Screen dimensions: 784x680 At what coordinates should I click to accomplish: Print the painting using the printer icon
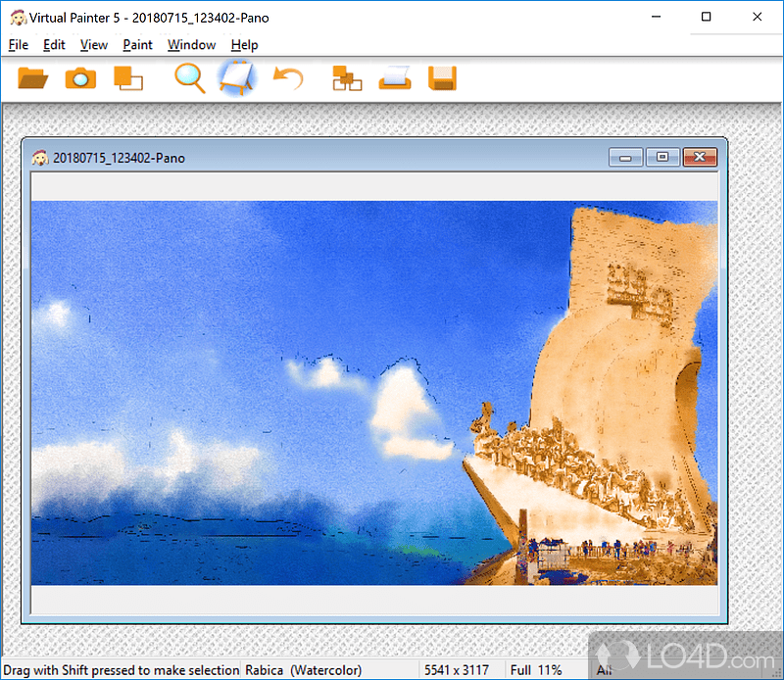pos(394,78)
